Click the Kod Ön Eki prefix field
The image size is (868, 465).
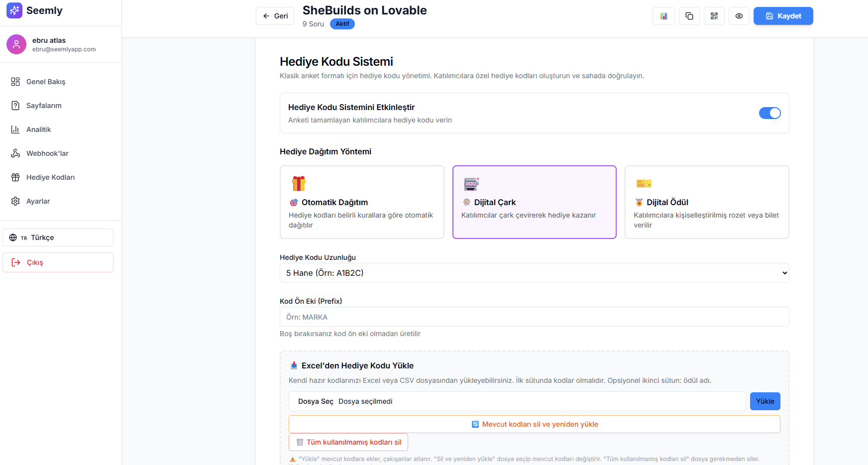click(534, 317)
